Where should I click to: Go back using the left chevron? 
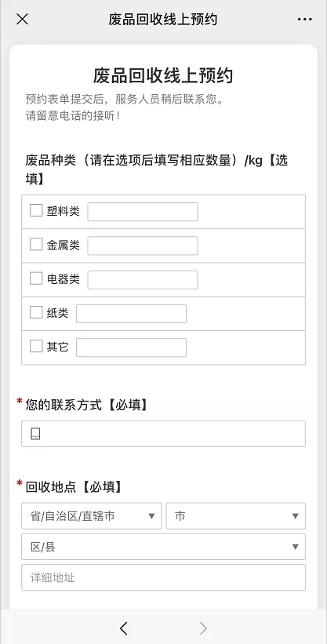[x=124, y=628]
